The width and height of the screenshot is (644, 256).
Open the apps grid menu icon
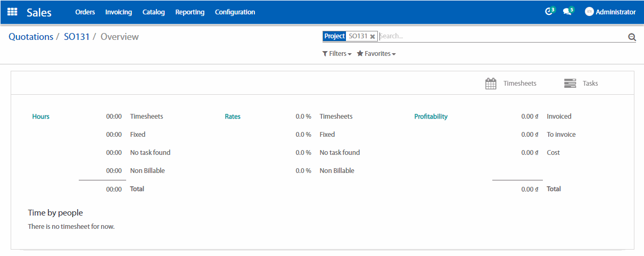[x=12, y=12]
